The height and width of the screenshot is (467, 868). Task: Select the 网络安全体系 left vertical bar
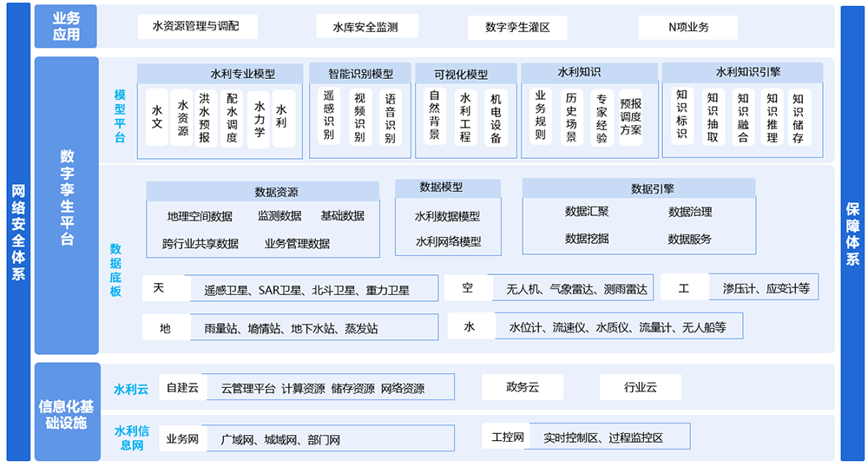click(18, 233)
